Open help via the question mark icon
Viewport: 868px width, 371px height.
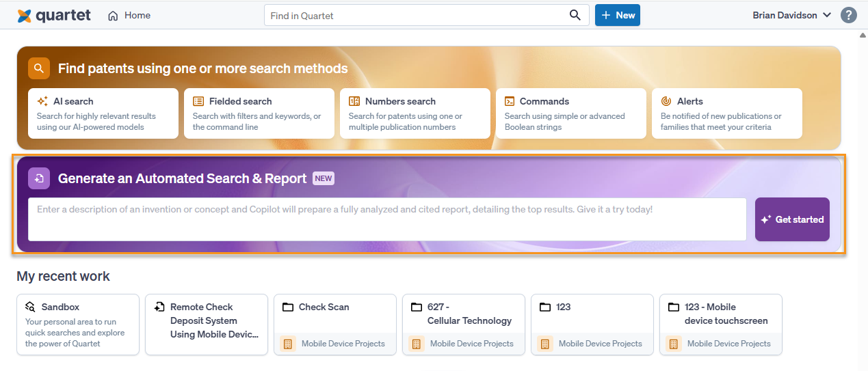click(x=848, y=15)
